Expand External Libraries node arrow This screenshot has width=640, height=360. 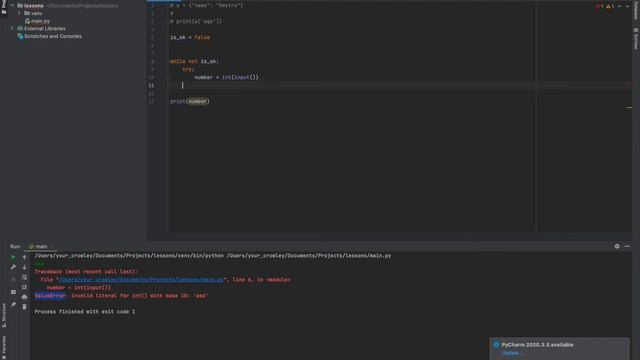pos(12,29)
